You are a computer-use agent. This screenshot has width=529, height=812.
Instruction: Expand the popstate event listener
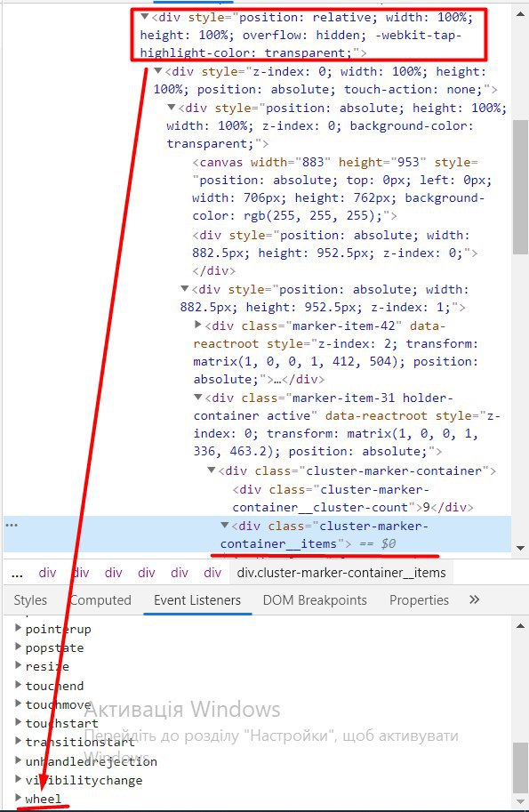click(x=18, y=647)
